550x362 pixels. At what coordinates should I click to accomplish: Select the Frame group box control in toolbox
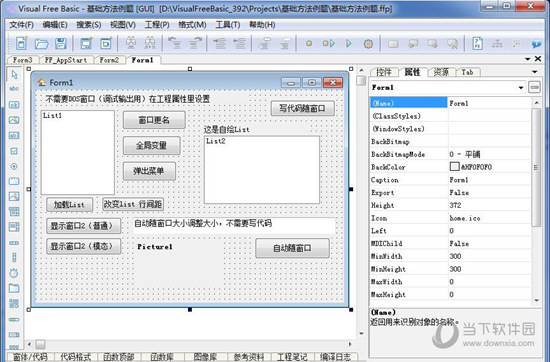[x=14, y=181]
